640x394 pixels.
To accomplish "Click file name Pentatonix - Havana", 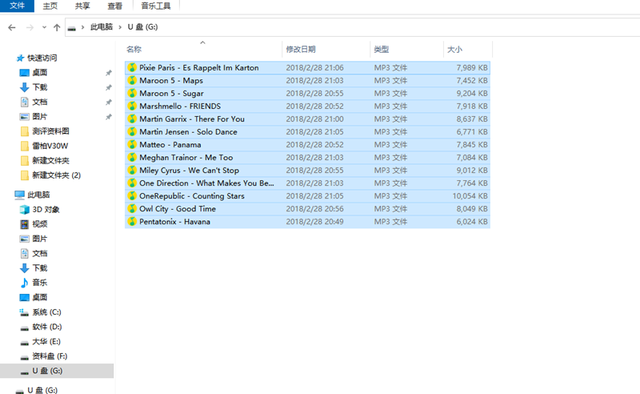I will [x=175, y=222].
